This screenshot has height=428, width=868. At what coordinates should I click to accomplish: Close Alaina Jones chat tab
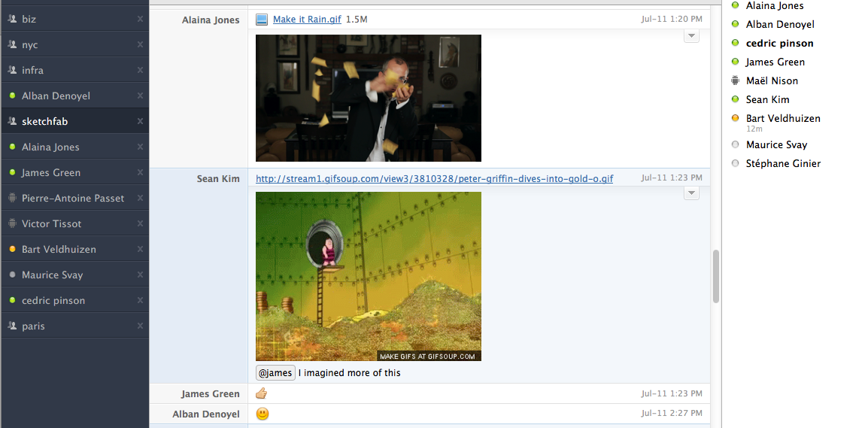coord(140,147)
